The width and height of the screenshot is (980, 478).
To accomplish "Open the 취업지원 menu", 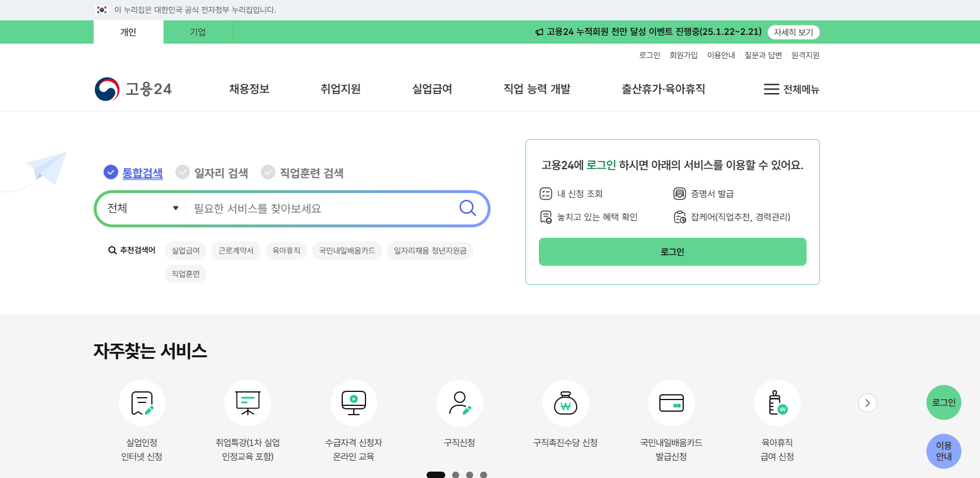I will coord(340,89).
